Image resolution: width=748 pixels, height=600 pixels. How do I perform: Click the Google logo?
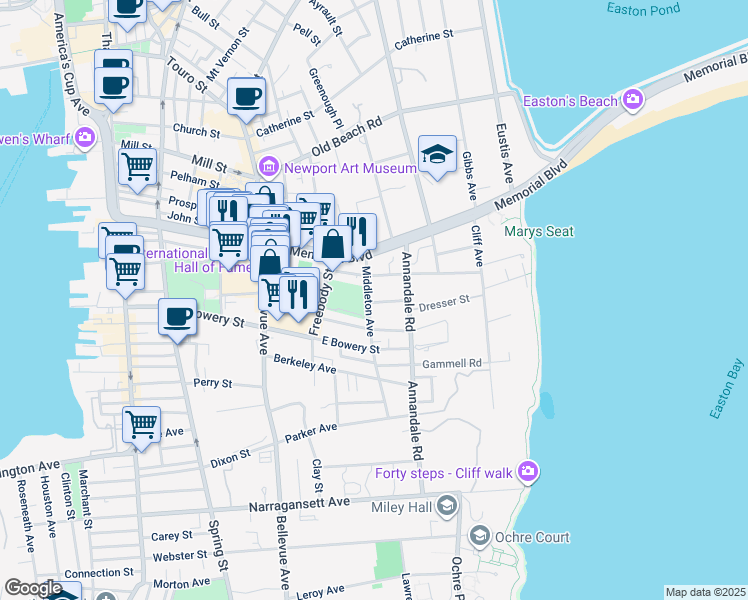click(x=33, y=587)
